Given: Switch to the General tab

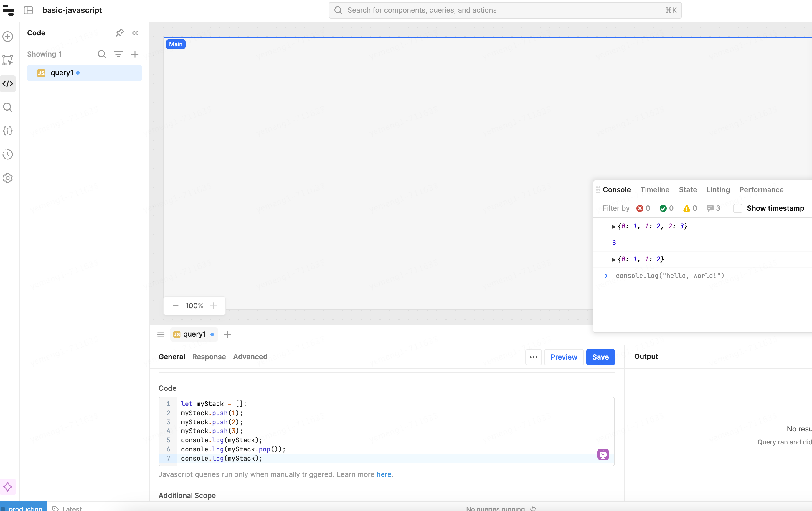Looking at the screenshot, I should [172, 357].
